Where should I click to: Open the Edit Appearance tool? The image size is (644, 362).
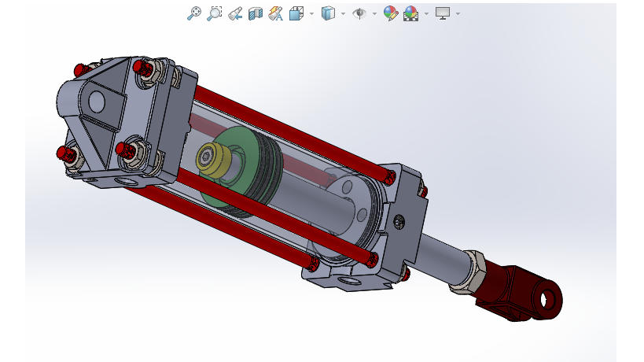[391, 13]
